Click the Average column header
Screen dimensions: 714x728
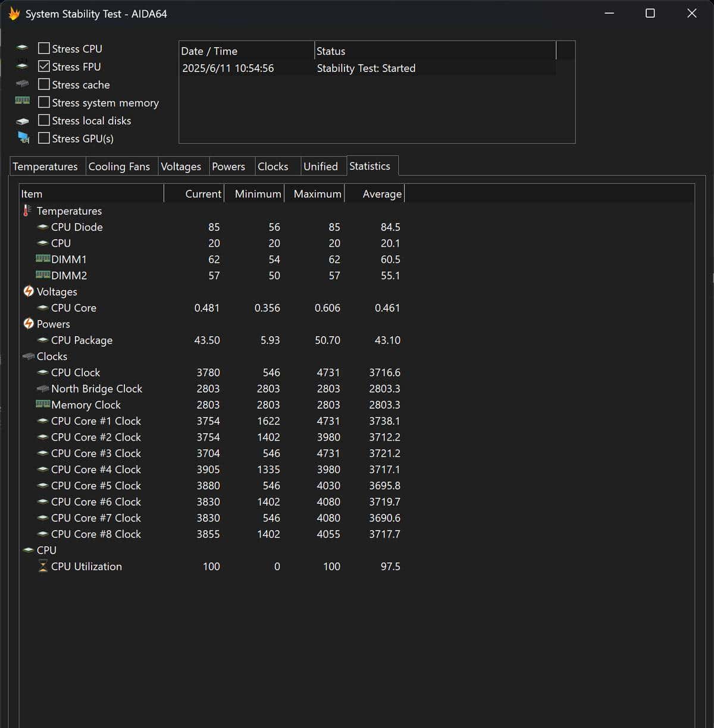[381, 194]
